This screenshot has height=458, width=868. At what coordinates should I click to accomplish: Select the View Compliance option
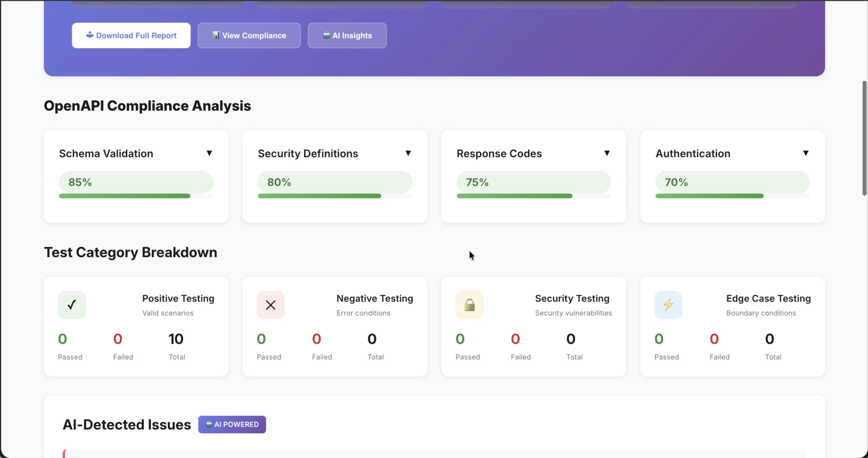click(249, 35)
